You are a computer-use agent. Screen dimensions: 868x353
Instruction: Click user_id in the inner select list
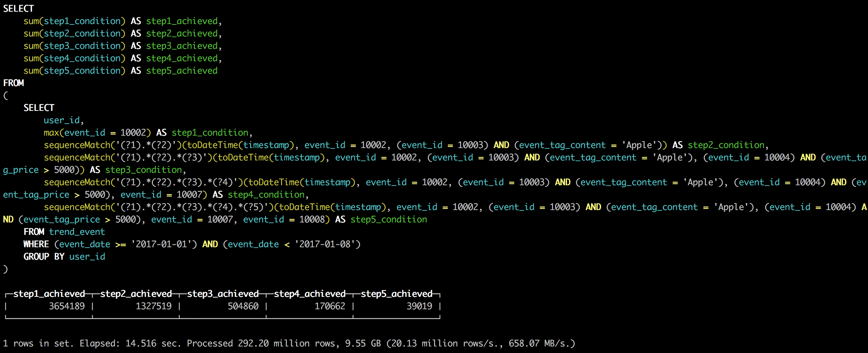(x=62, y=120)
